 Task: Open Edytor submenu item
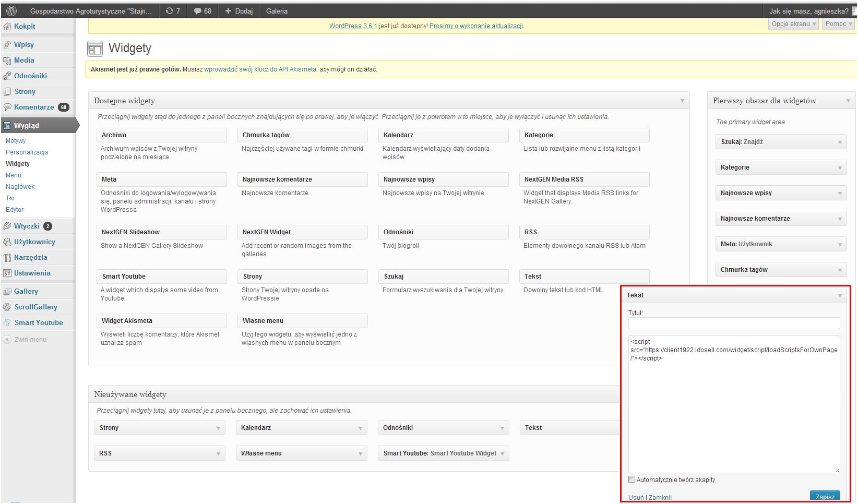coord(15,210)
